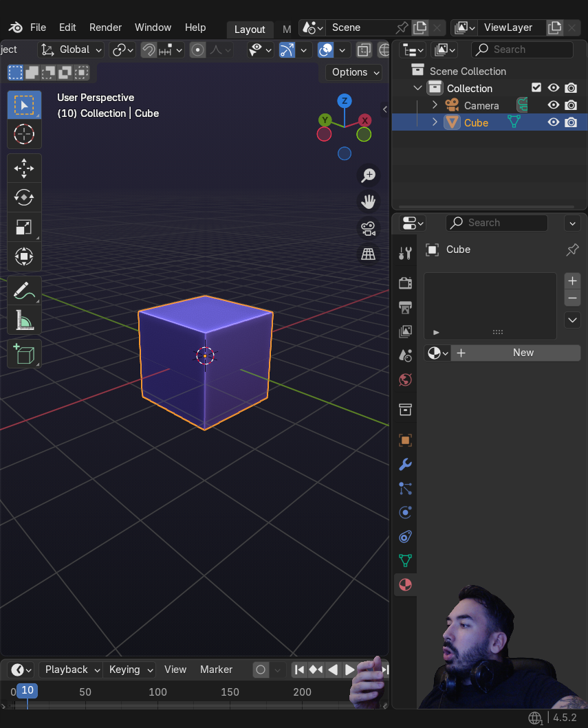Select the Rotate tool
Viewport: 588px width, 728px height.
tap(24, 198)
